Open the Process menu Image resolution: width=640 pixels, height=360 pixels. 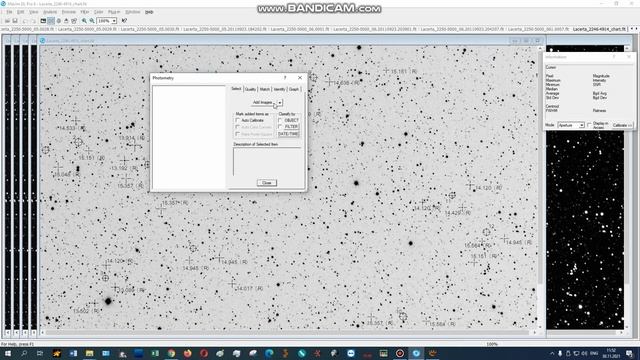(69, 12)
